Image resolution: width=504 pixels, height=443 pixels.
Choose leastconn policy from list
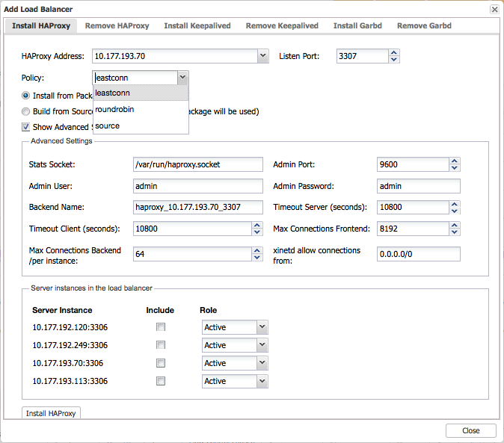[x=141, y=93]
